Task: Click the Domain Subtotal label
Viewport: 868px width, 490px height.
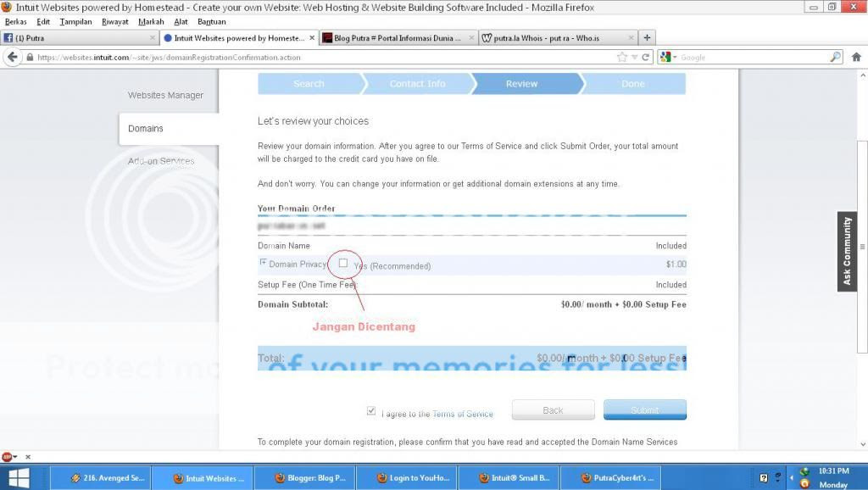Action: point(292,304)
